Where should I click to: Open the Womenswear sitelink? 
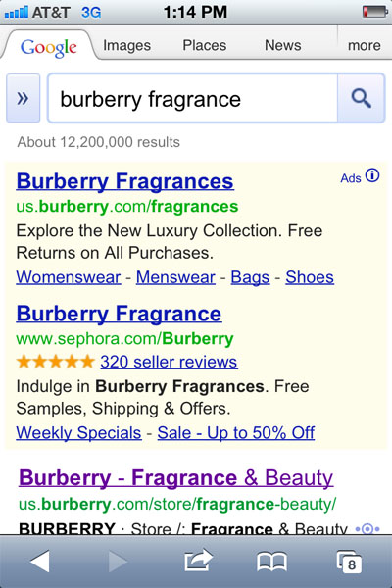69,278
